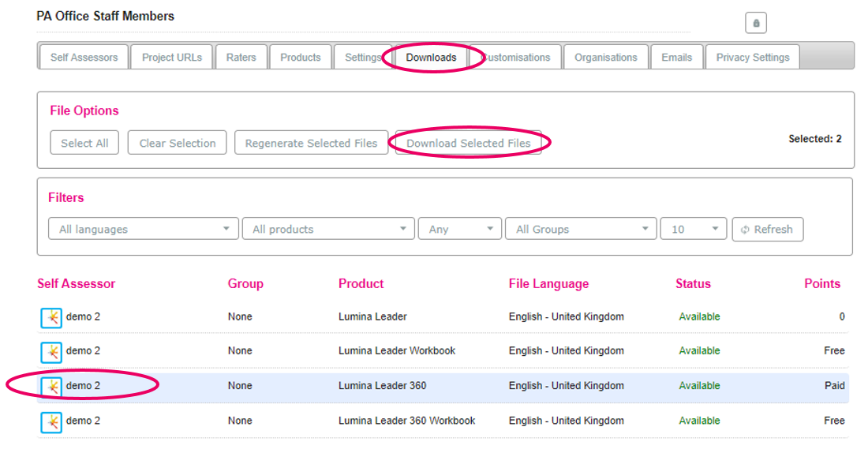Select the Downloads tab
868x453 pixels.
coord(431,57)
